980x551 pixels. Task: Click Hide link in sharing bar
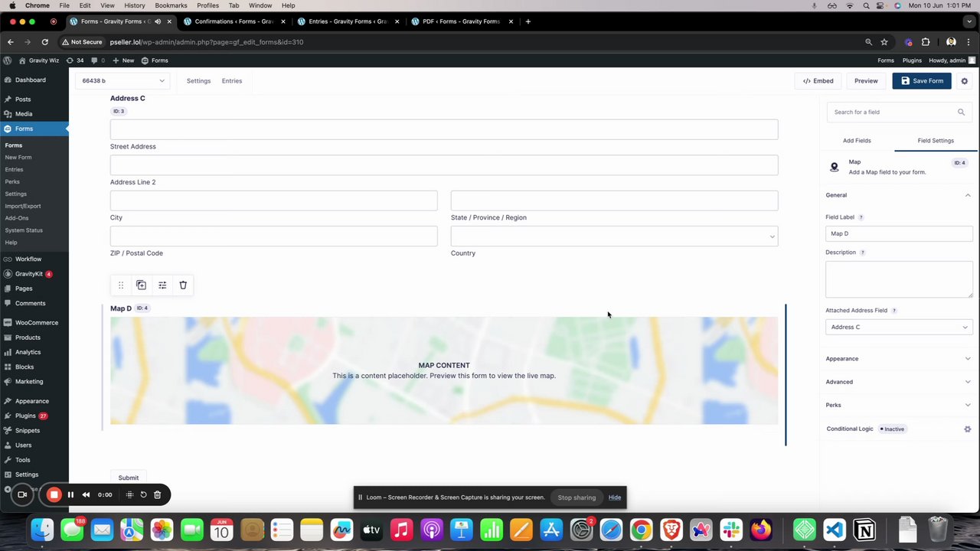coord(615,497)
